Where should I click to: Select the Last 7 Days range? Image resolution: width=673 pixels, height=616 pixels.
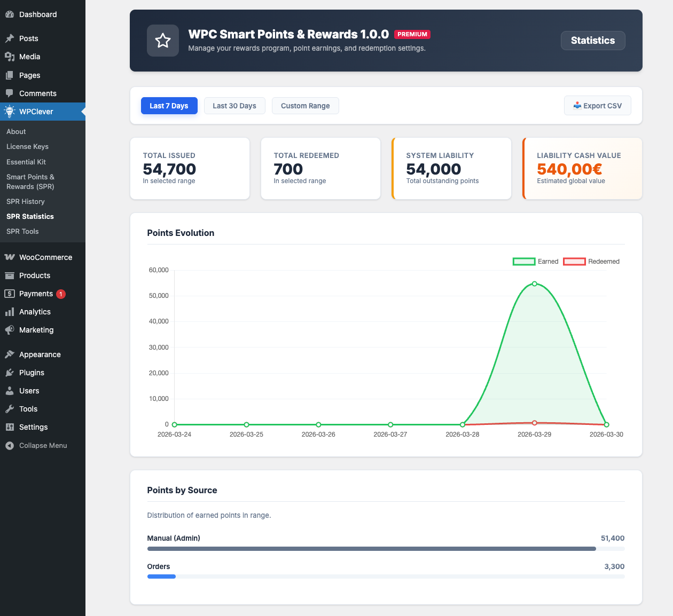[x=169, y=106]
